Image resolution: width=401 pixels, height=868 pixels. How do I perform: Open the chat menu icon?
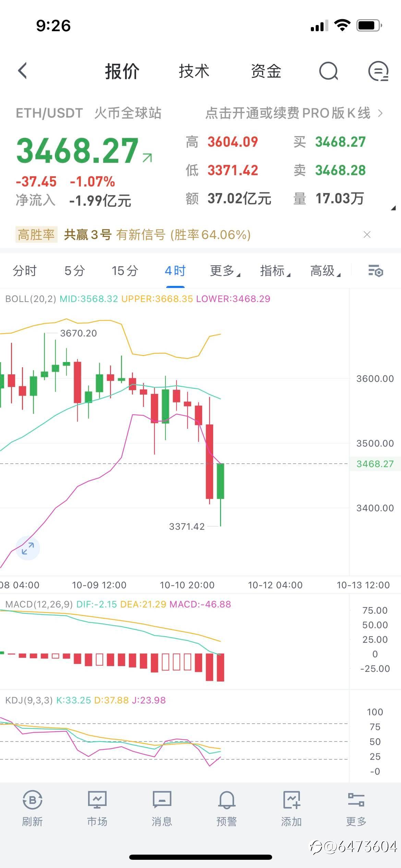(x=378, y=71)
